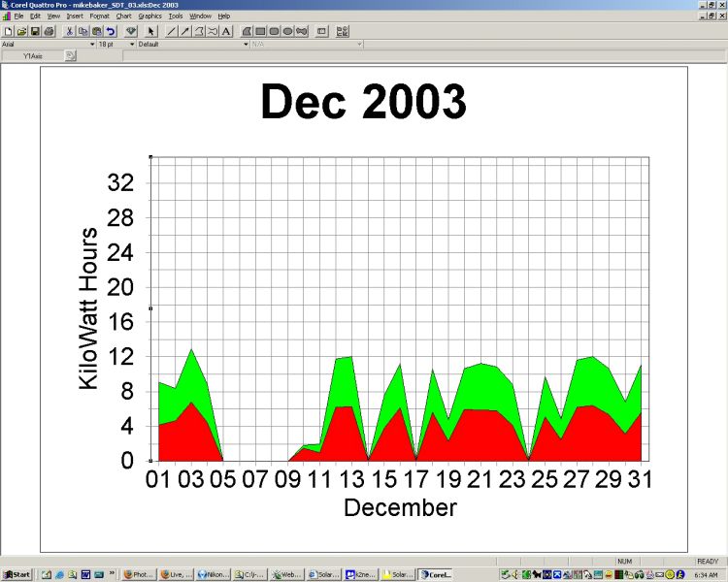Select the Rectangle shape tool
The width and height of the screenshot is (728, 582).
coord(261,31)
